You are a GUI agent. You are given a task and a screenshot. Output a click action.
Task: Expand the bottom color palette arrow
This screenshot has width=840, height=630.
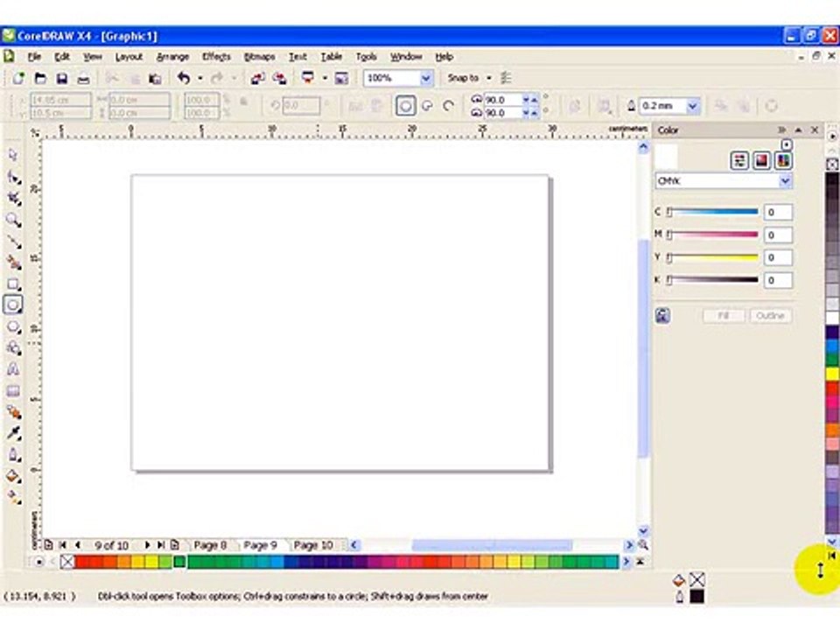(640, 562)
